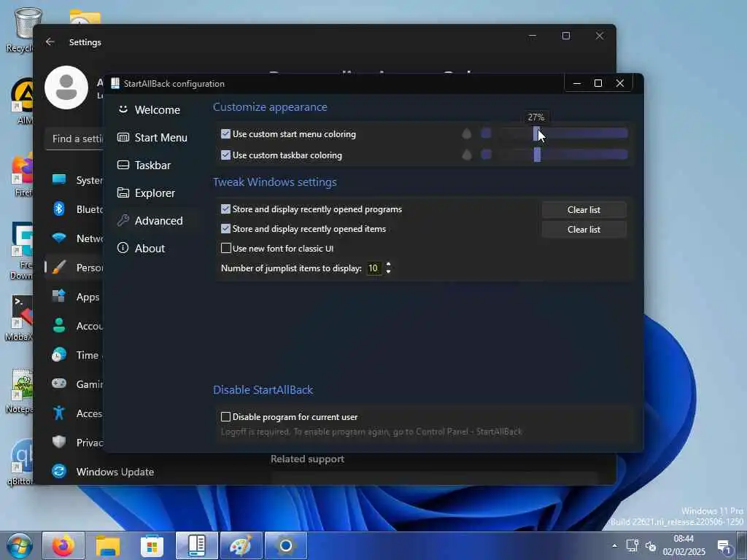The height and width of the screenshot is (560, 747).
Task: Click the volume icon in system tray
Action: pyautogui.click(x=651, y=546)
